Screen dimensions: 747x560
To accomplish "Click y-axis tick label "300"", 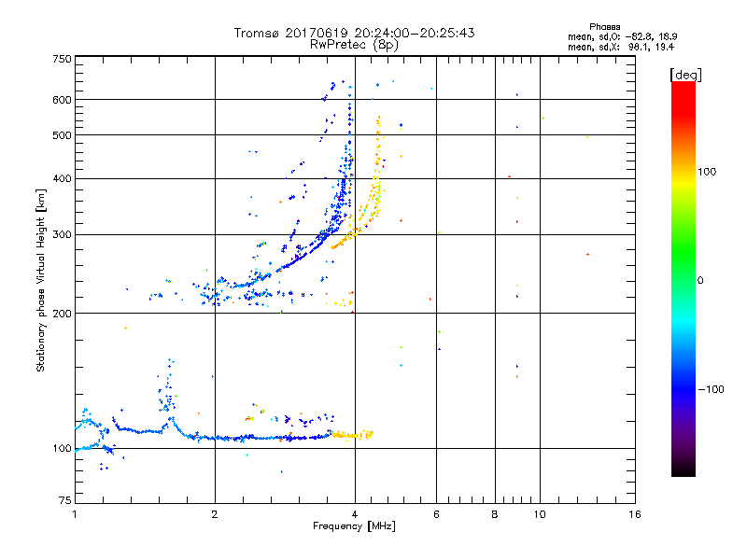I will pos(62,234).
